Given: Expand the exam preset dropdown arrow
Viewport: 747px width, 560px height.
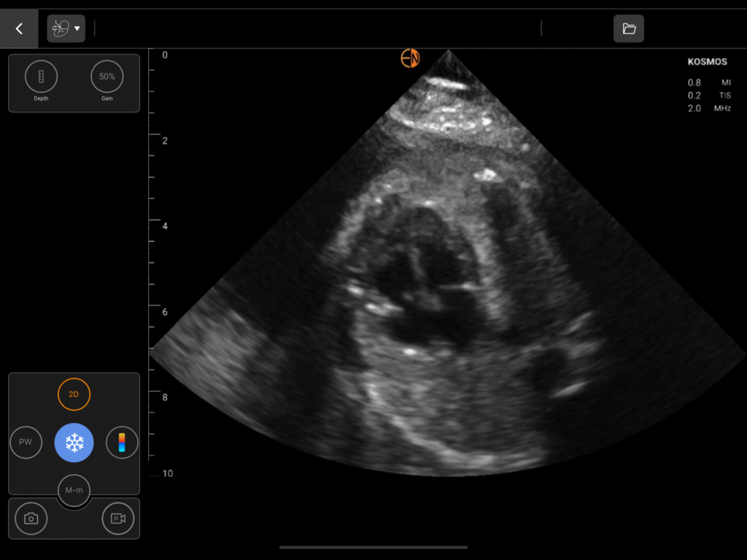Looking at the screenshot, I should (77, 29).
